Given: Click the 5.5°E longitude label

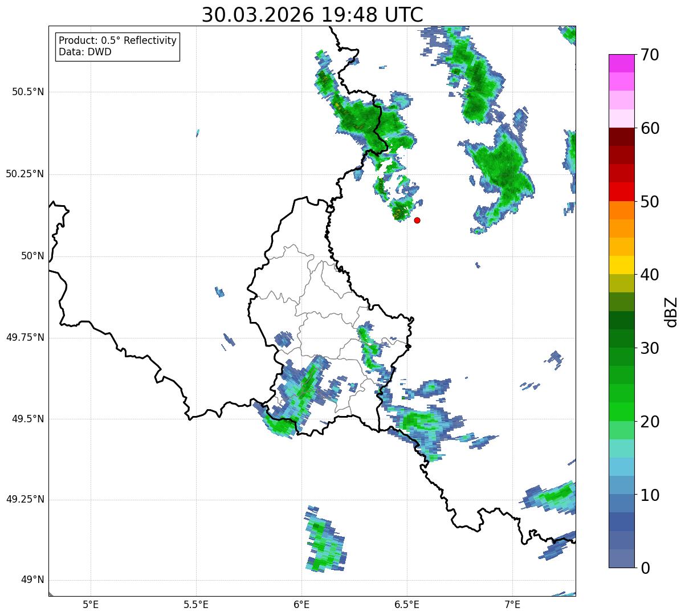Looking at the screenshot, I should 196,605.
